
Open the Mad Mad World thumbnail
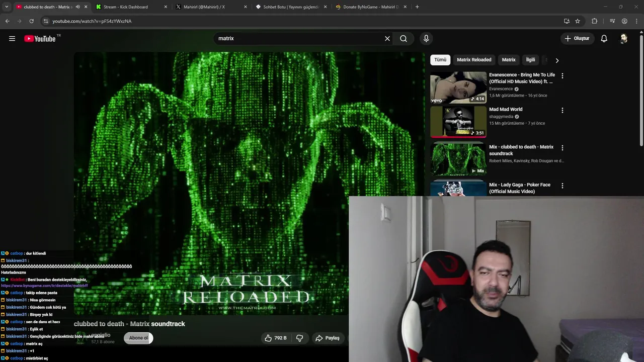click(x=458, y=122)
